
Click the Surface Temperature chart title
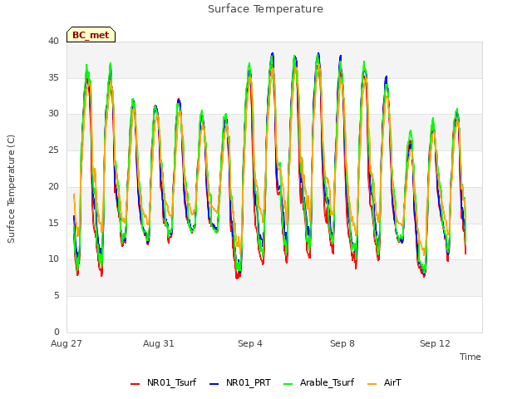265,9
